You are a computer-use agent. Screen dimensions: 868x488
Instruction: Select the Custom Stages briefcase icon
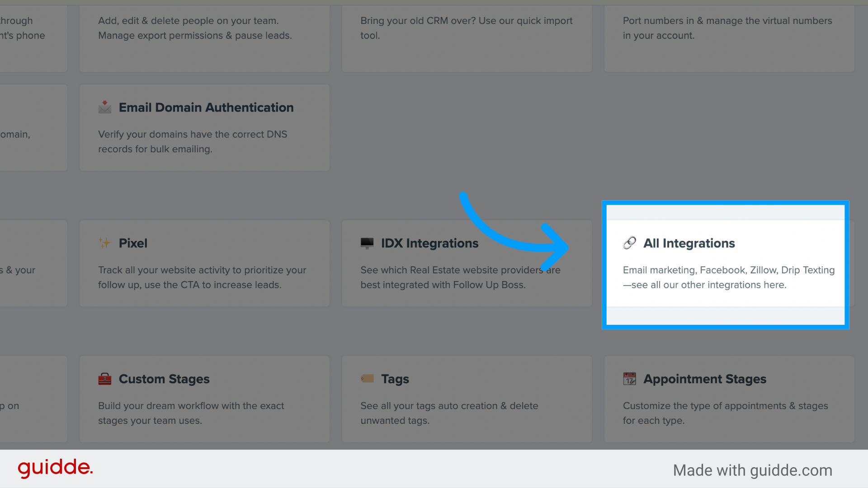[x=104, y=379]
